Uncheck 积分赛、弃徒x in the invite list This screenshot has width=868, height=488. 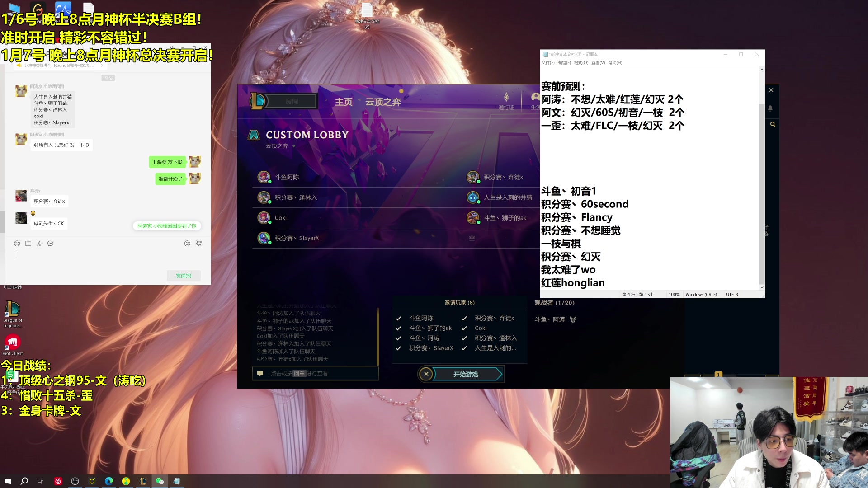tap(464, 318)
